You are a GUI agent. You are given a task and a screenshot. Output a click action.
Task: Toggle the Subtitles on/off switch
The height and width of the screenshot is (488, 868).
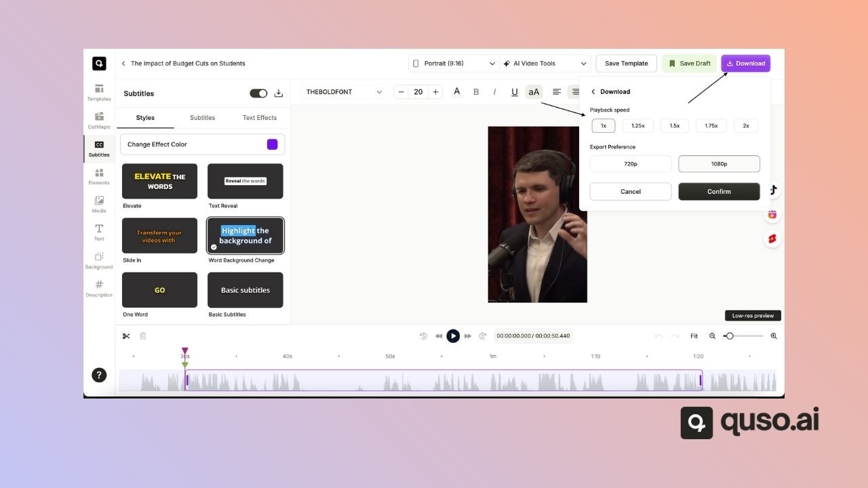pyautogui.click(x=258, y=94)
